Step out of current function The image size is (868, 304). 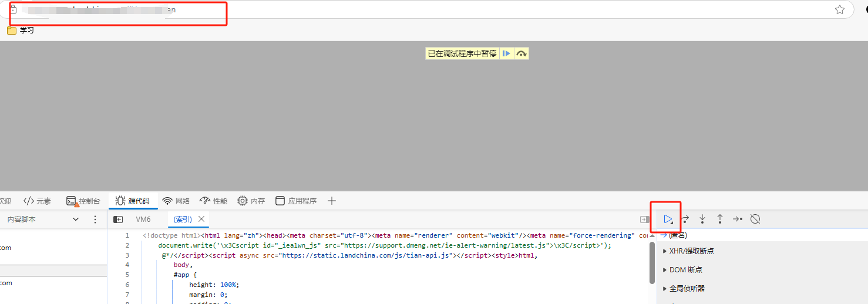coord(720,219)
